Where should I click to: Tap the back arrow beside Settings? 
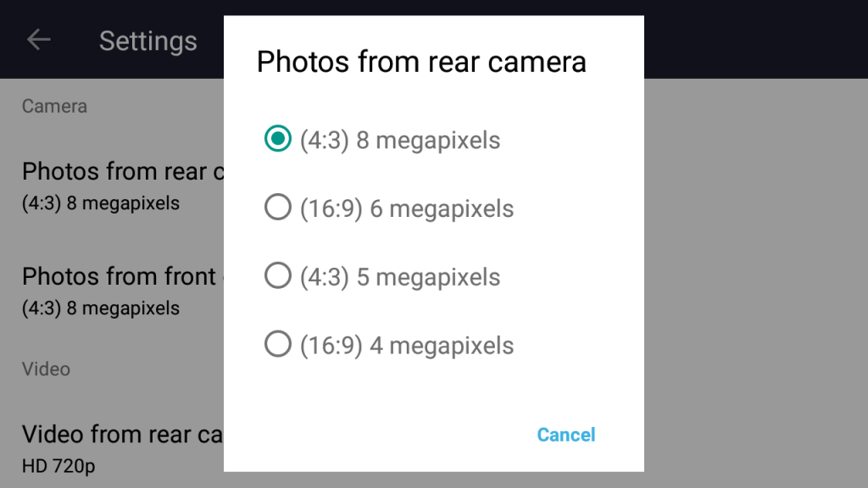[39, 40]
